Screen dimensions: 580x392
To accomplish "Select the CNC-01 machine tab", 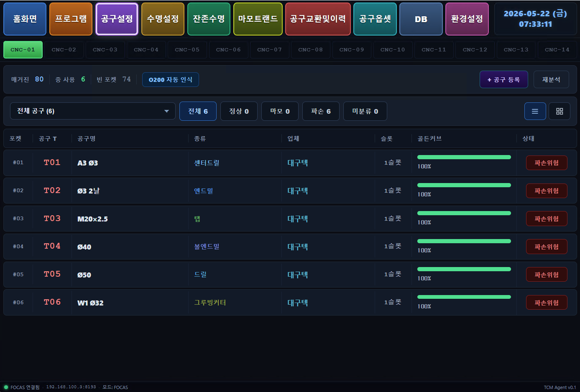I will coord(23,50).
